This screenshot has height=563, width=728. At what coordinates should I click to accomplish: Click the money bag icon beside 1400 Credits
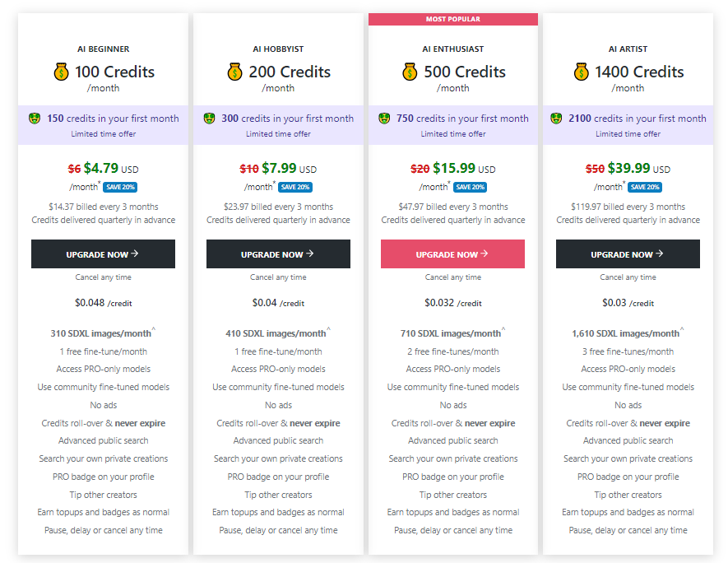(582, 72)
